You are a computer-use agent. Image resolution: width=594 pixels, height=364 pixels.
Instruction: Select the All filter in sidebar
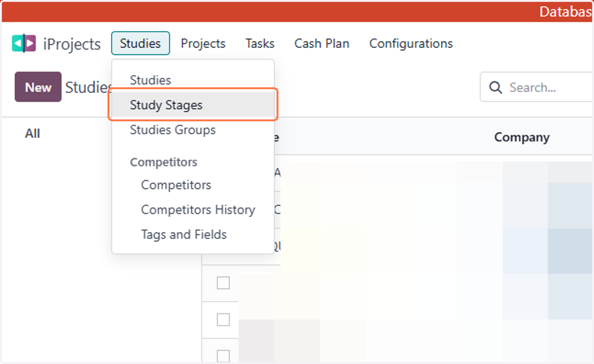[x=33, y=134]
